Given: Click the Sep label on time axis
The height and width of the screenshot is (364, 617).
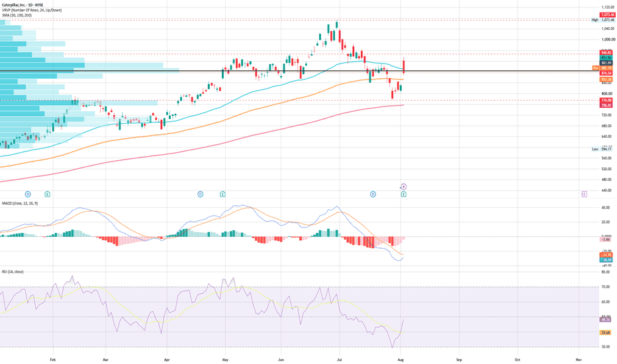Looking at the screenshot, I should [459, 359].
